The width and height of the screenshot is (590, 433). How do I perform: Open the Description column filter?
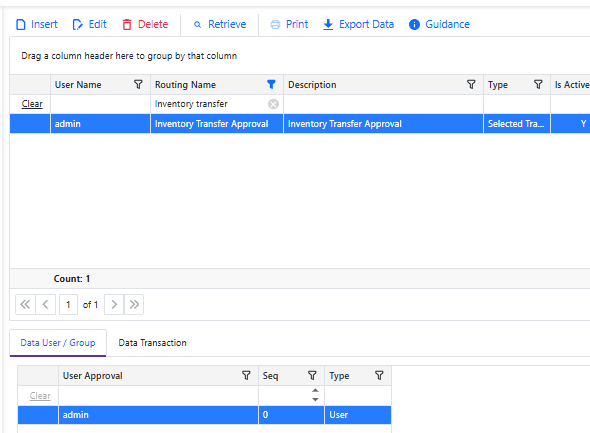pyautogui.click(x=471, y=84)
